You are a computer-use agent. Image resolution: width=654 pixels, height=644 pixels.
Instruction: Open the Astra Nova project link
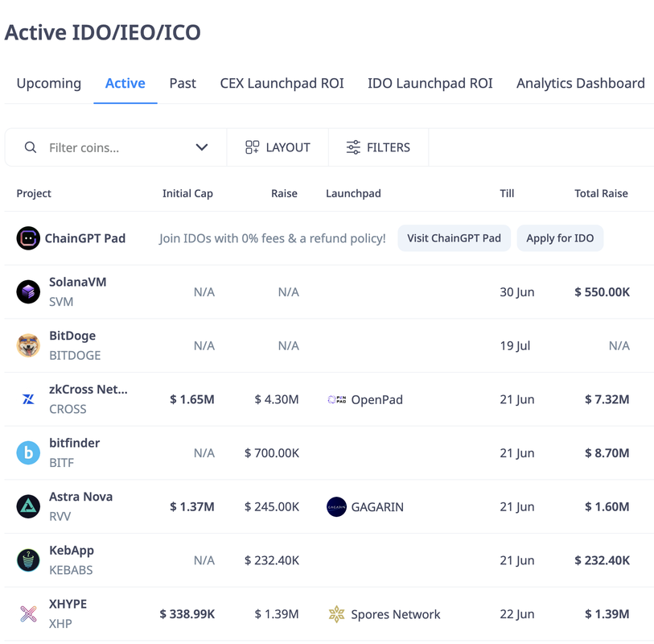(81, 497)
